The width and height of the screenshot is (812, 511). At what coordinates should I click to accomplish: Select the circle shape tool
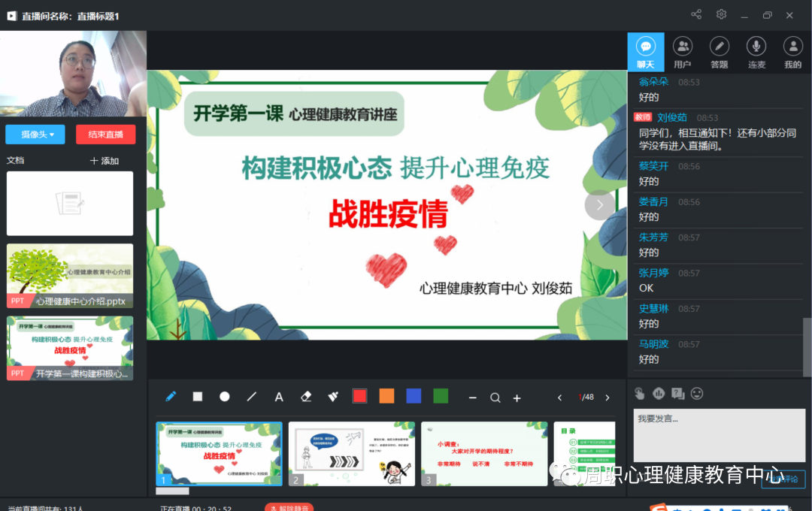[225, 397]
